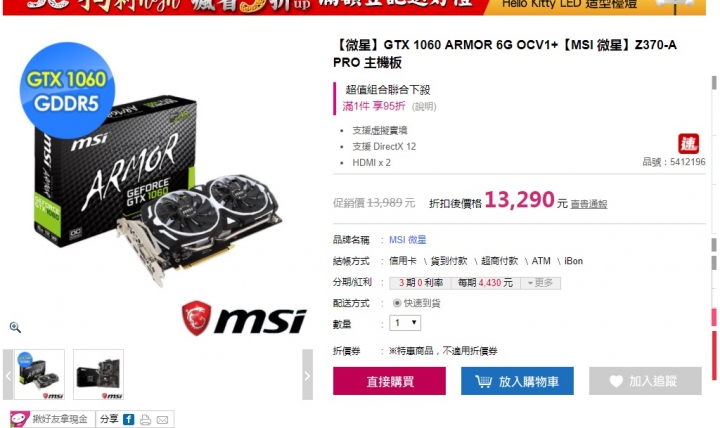This screenshot has width=720, height=428.
Task: Click the email envelope share icon
Action: point(162,420)
